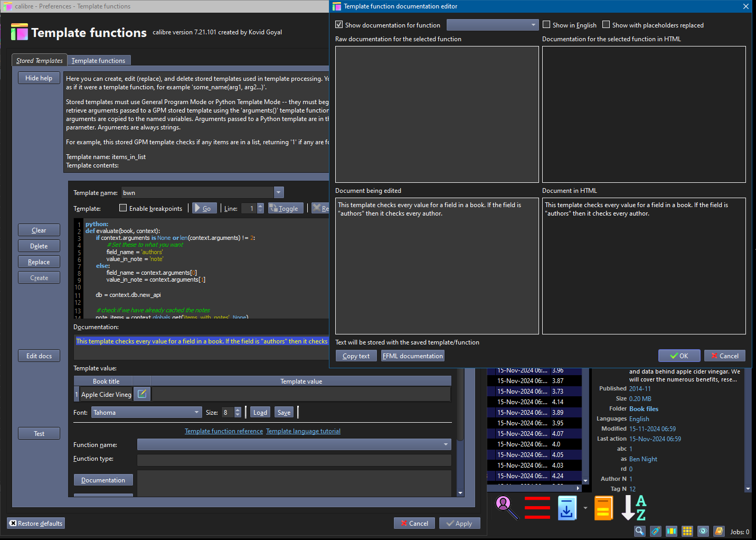Click the orange book icon in toolbar
Image resolution: width=756 pixels, height=540 pixels.
click(603, 508)
